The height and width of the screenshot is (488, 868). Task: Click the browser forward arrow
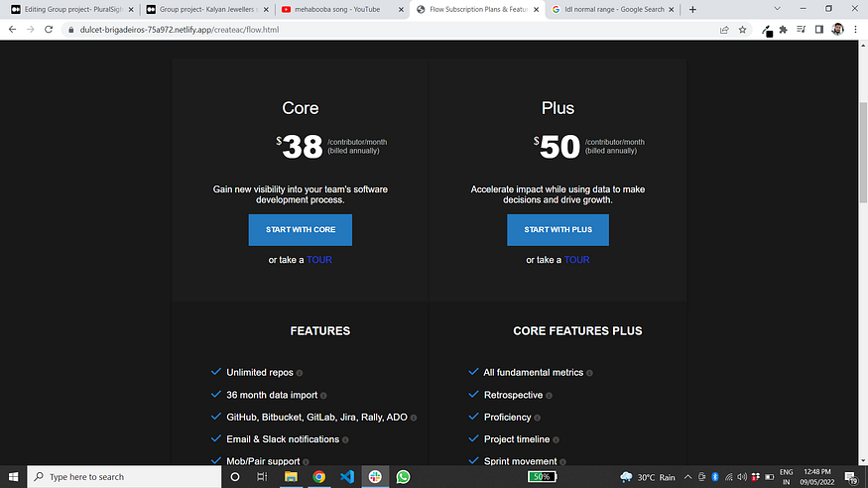[x=31, y=30]
